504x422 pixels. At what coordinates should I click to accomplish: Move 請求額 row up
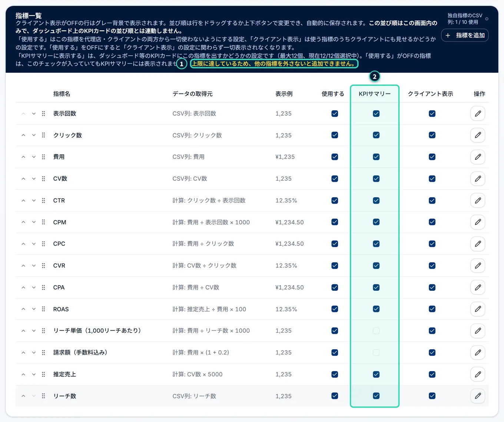click(23, 352)
